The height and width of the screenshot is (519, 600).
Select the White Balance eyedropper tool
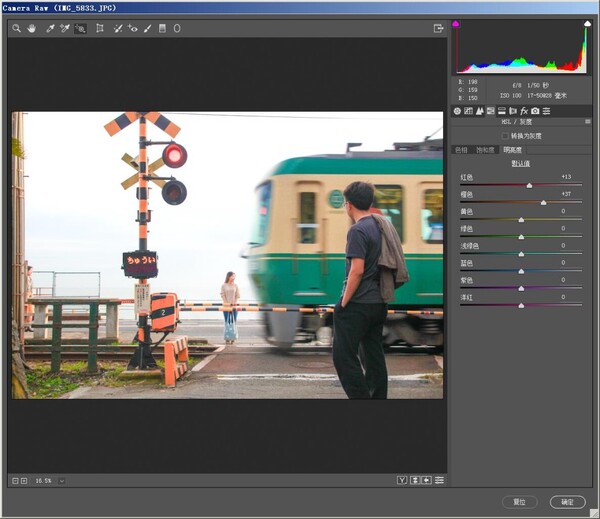point(50,28)
